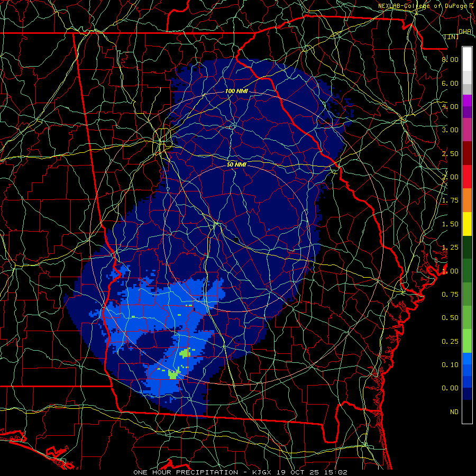
Task: Click the ONE HOUR PRECIPITATION title text
Action: tap(186, 472)
